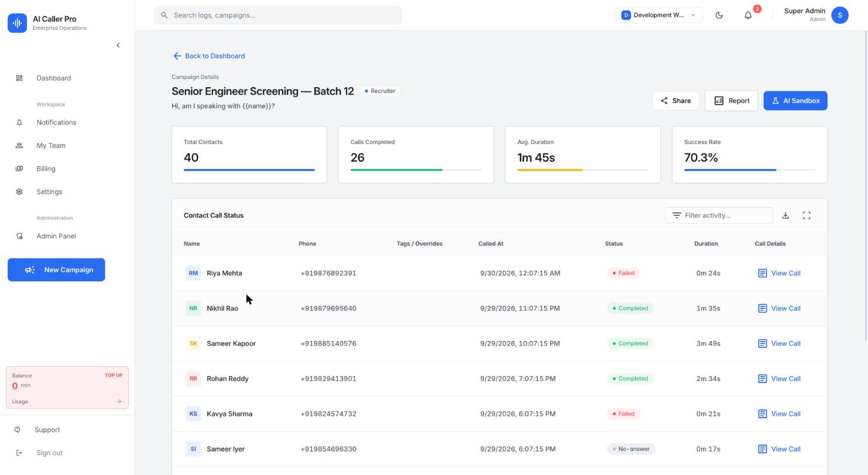Click the Calls Completed progress bar
Image resolution: width=868 pixels, height=475 pixels.
click(x=416, y=170)
